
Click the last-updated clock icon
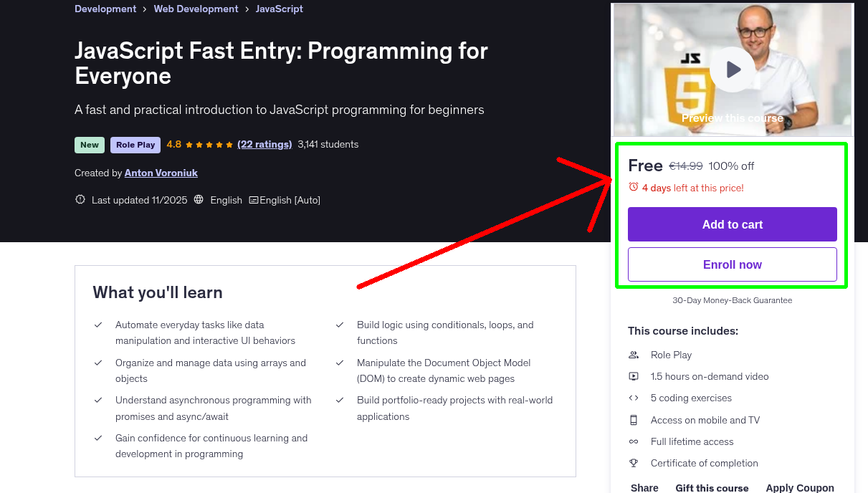[x=80, y=199]
